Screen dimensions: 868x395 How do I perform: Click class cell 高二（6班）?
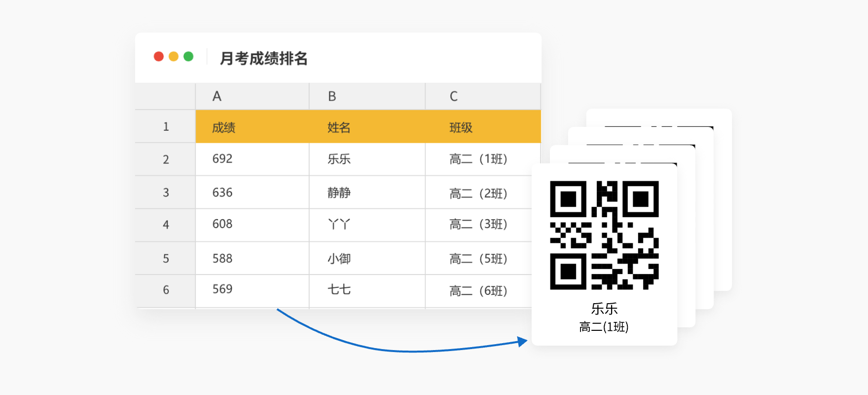click(x=478, y=290)
